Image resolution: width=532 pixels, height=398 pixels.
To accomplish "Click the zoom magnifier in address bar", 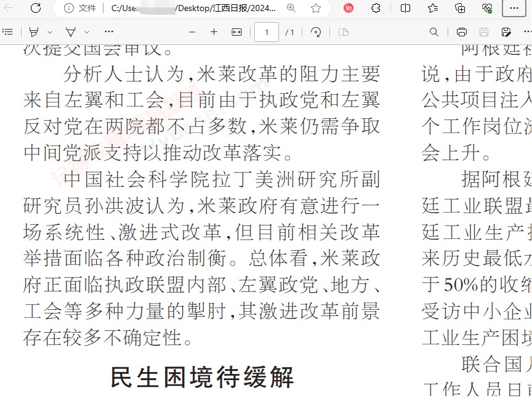I will point(291,8).
